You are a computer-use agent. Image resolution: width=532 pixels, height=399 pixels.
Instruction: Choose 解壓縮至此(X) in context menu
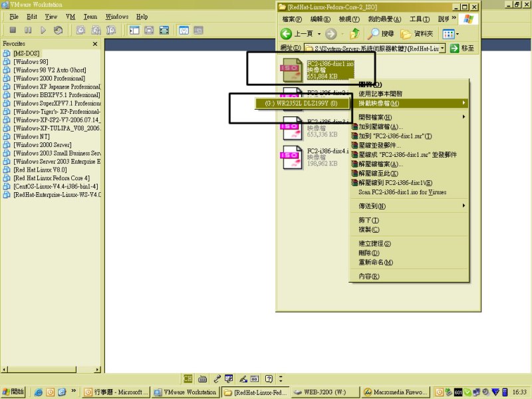[409, 174]
